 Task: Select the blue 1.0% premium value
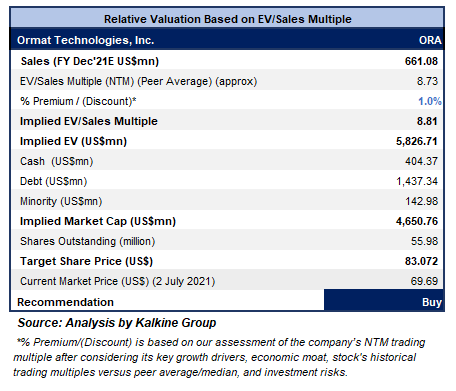(430, 101)
